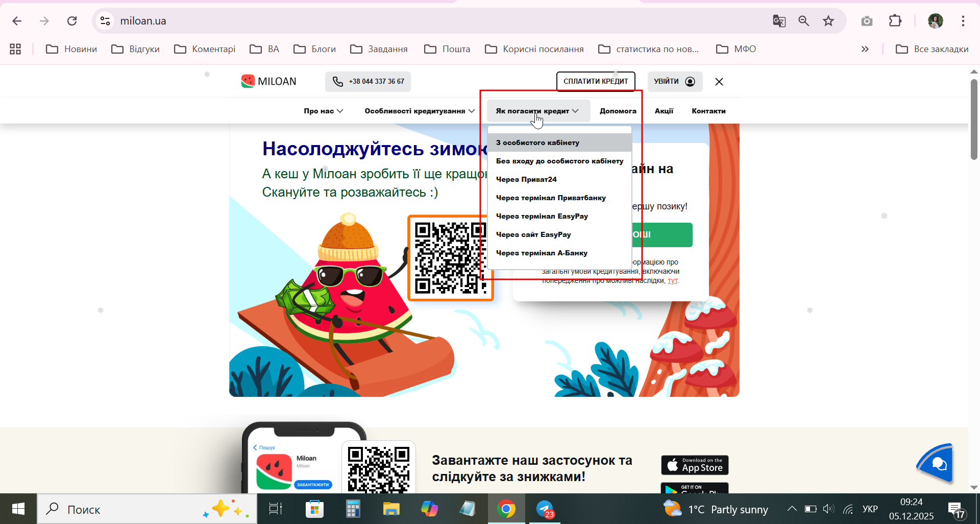Switch to Google Chrome on the taskbar
Viewport: 980px width, 524px height.
[x=506, y=509]
